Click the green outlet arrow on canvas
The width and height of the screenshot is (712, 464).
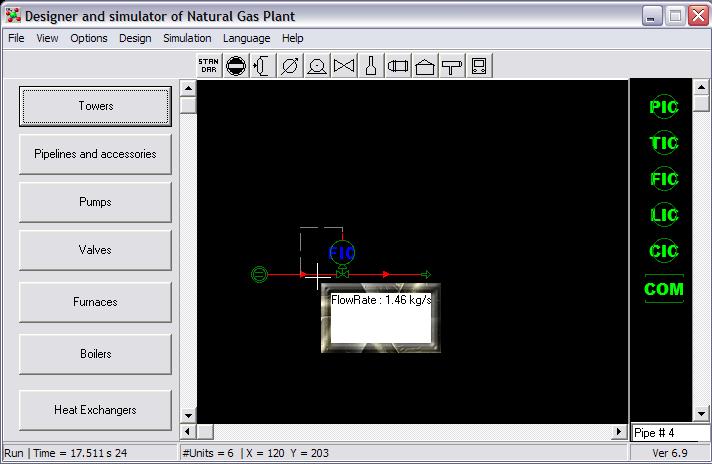pos(426,274)
